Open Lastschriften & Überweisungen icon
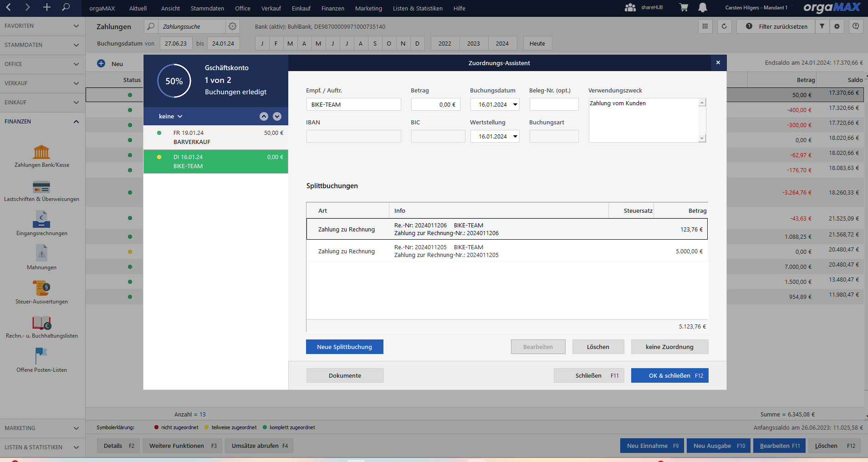Image resolution: width=868 pixels, height=462 pixels. tap(41, 187)
